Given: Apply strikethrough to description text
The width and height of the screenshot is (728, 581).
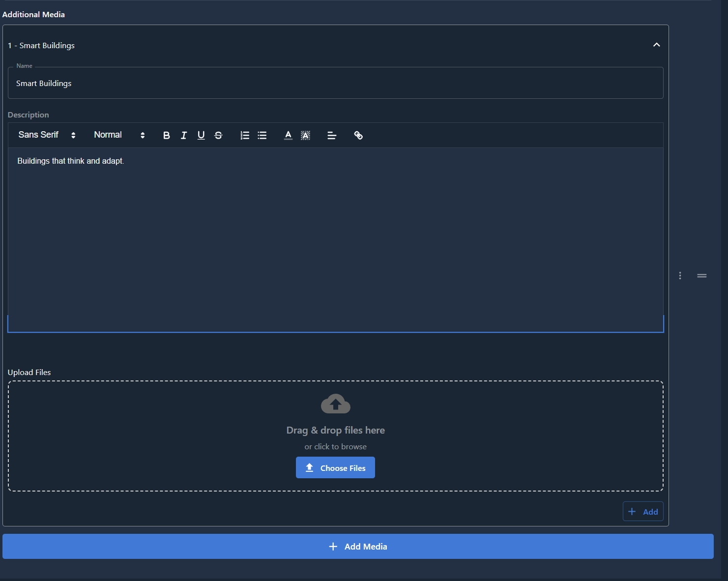Looking at the screenshot, I should point(219,136).
